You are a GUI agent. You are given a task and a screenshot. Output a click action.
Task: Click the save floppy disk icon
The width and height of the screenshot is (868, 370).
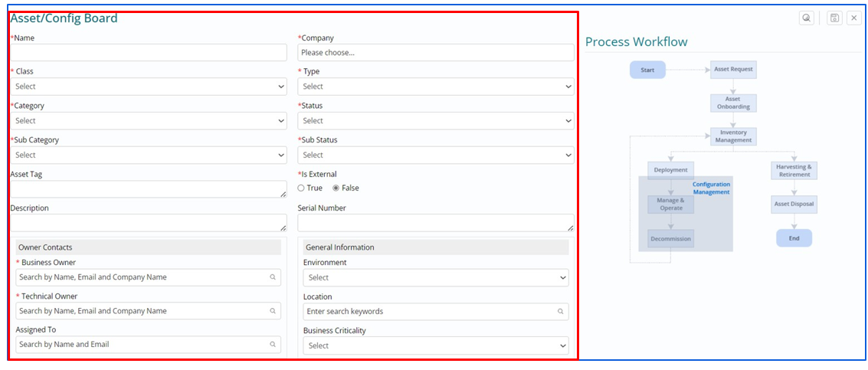(834, 18)
